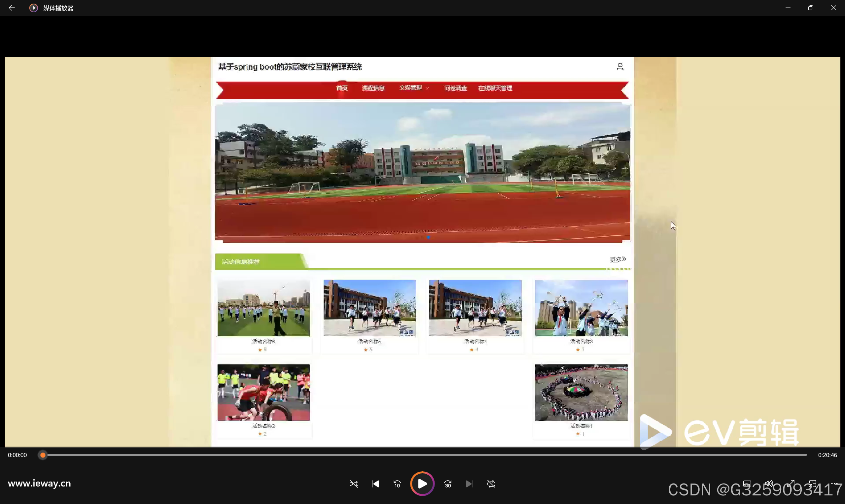Open the subtitles and captions menu
Image resolution: width=845 pixels, height=504 pixels.
(x=747, y=483)
